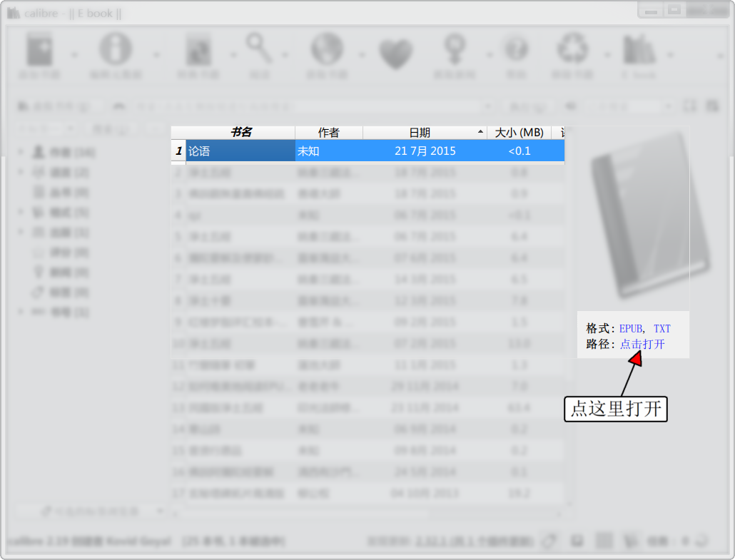Click the Convert books toolbar icon
This screenshot has width=735, height=560.
(198, 50)
